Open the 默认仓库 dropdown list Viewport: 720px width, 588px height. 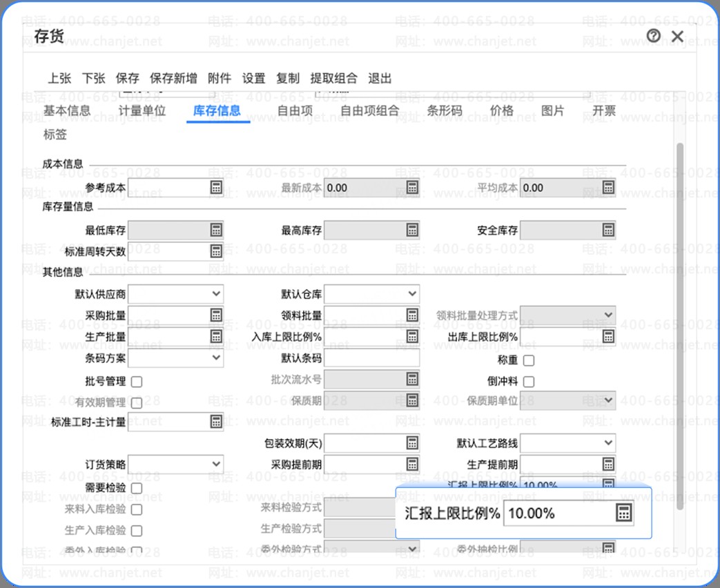412,294
